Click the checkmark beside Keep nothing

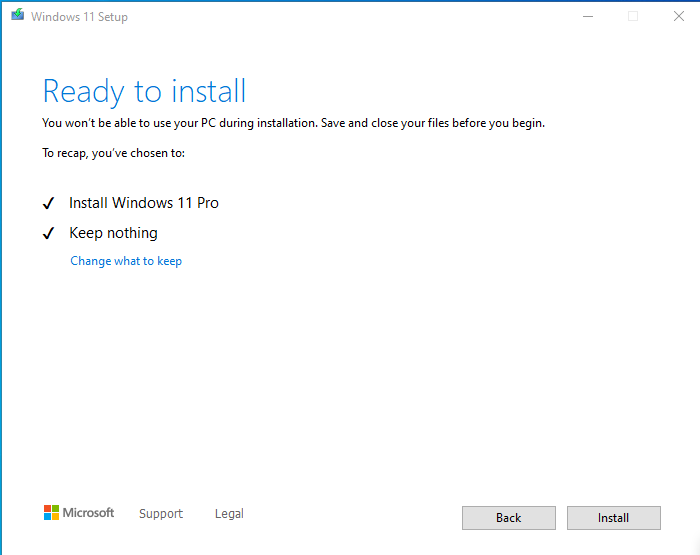[48, 233]
